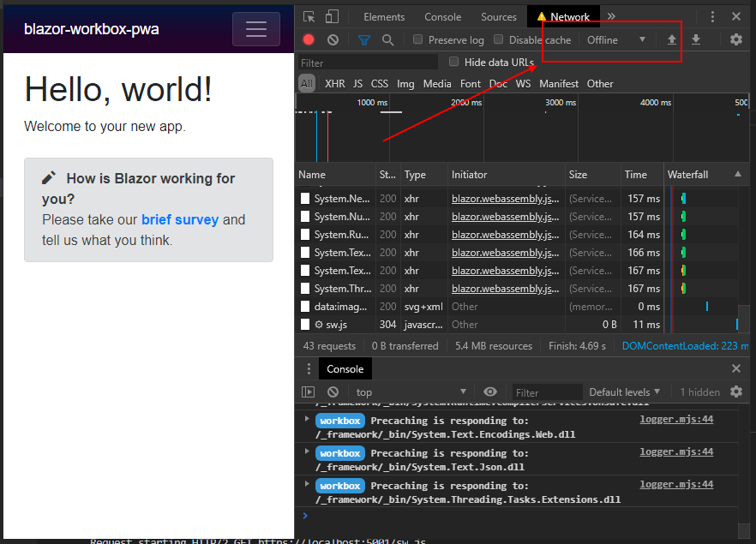Open Default levels dropdown

(x=624, y=392)
